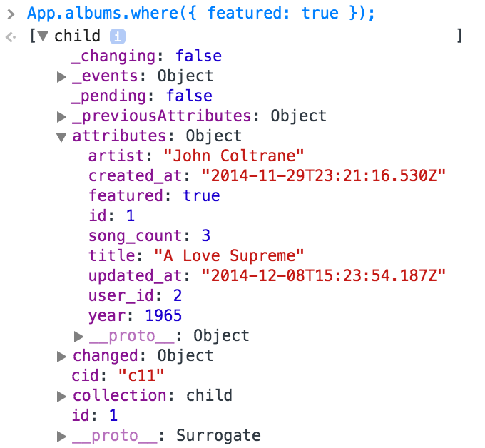Select the song_count property row
This screenshot has width=485, height=448.
[149, 235]
